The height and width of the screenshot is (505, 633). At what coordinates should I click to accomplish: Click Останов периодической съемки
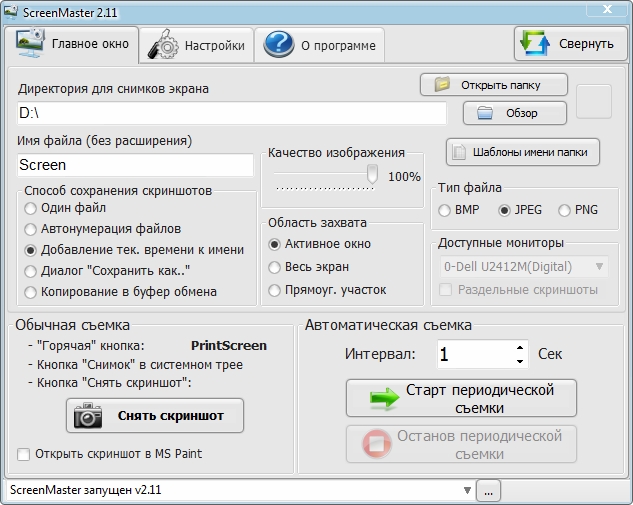[461, 444]
